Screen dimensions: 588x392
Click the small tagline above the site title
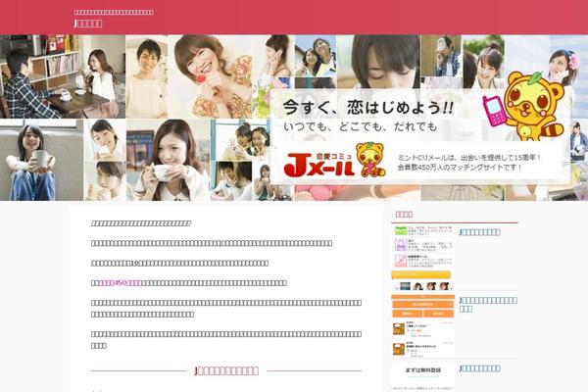[114, 12]
